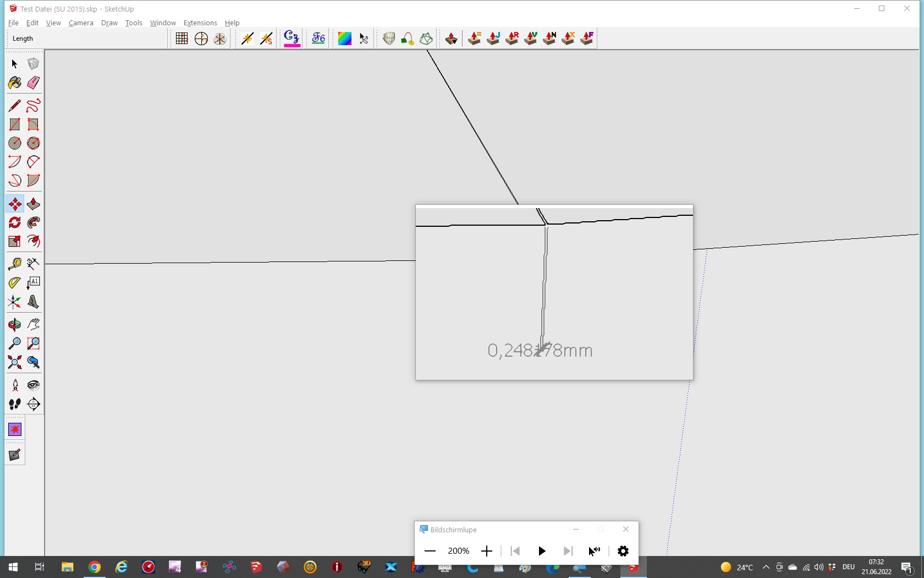Viewport: 924px width, 578px height.
Task: Select the Eraser tool
Action: coord(34,83)
